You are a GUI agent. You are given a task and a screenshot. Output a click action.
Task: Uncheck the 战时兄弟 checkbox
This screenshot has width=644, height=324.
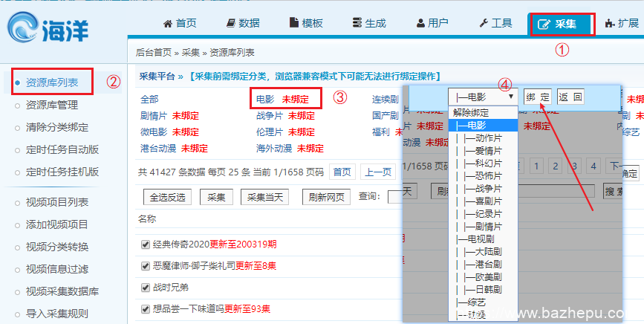(146, 287)
